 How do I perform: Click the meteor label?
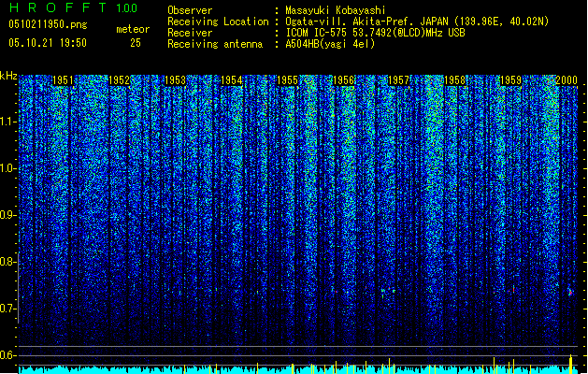tap(133, 29)
